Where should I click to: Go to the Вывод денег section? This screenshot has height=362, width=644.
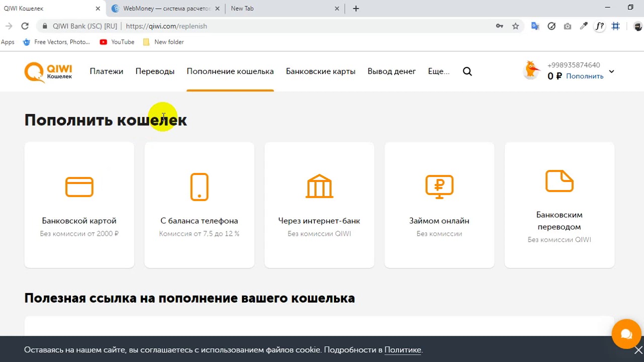click(391, 71)
